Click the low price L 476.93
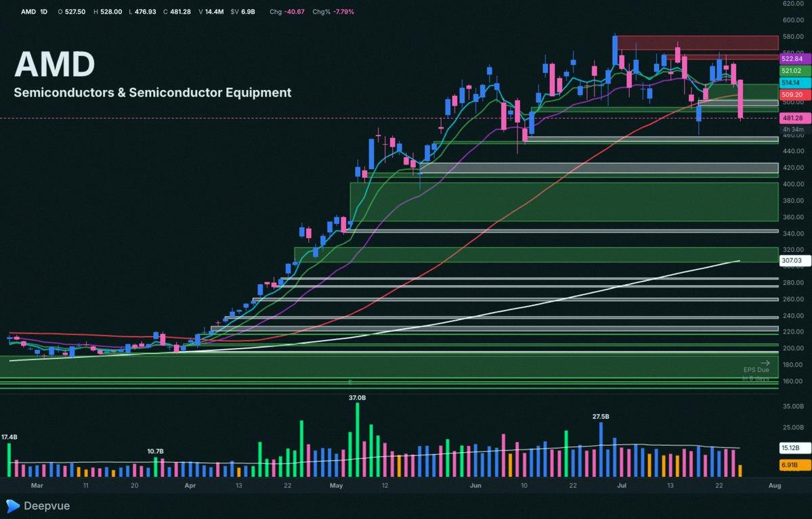812x519 pixels. point(142,12)
